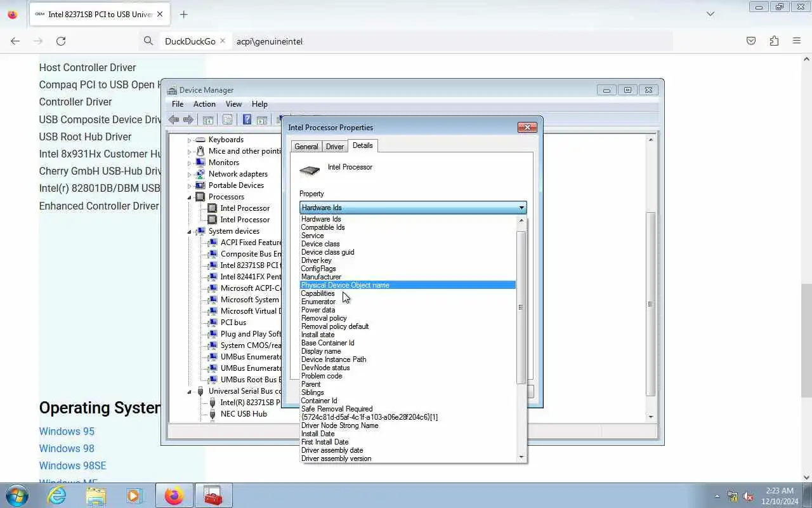
Task: Expand the Keyboards tree node
Action: (189, 140)
